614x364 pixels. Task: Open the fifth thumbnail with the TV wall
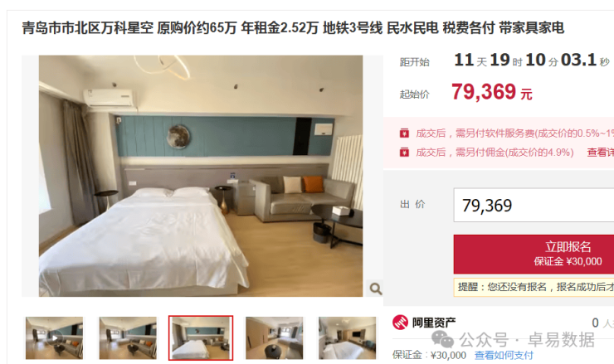click(348, 338)
